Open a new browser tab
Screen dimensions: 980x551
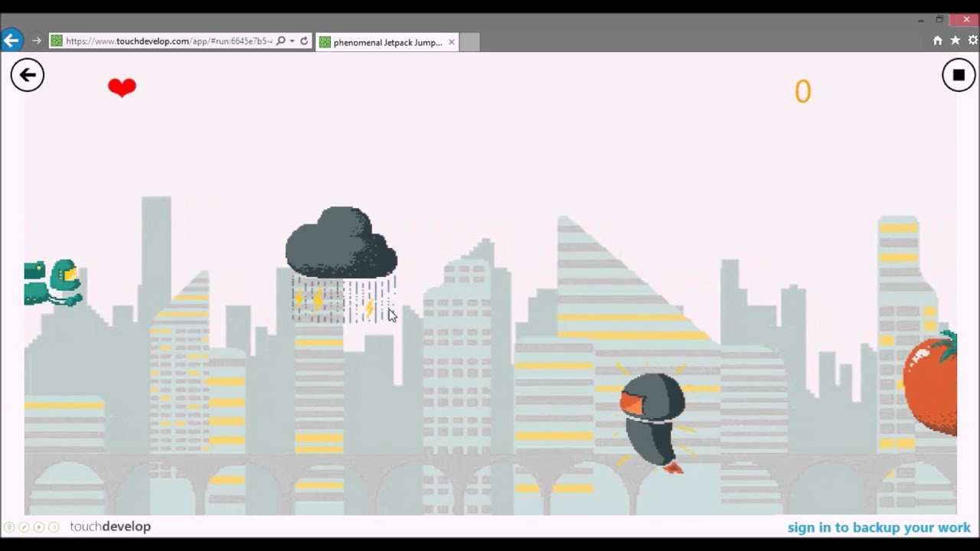pyautogui.click(x=469, y=42)
